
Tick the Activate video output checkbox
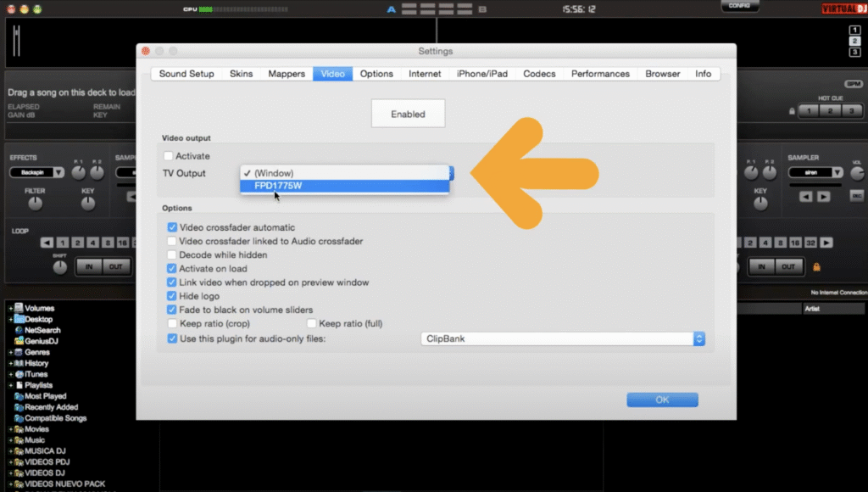pos(169,156)
